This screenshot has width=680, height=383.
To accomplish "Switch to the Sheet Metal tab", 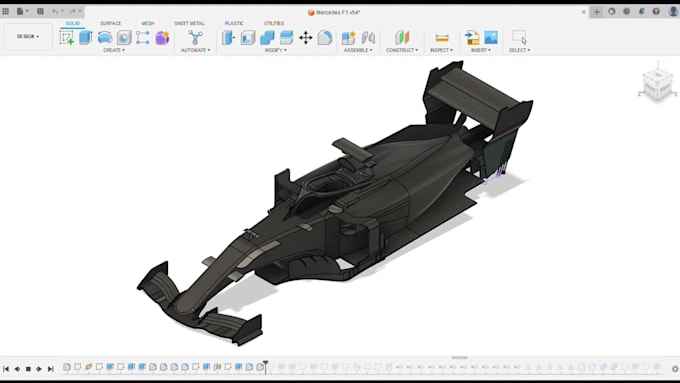I will click(x=189, y=23).
